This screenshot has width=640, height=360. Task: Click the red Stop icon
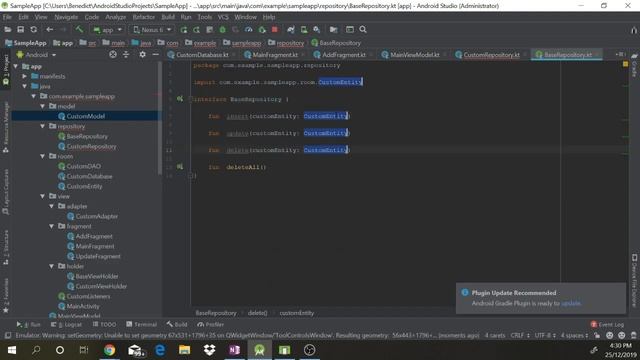click(275, 29)
